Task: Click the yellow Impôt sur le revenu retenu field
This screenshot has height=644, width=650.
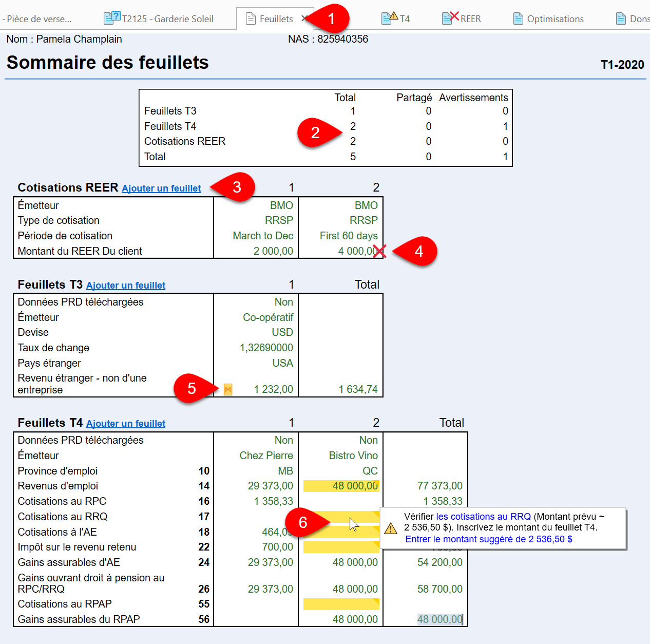Action: click(x=341, y=547)
